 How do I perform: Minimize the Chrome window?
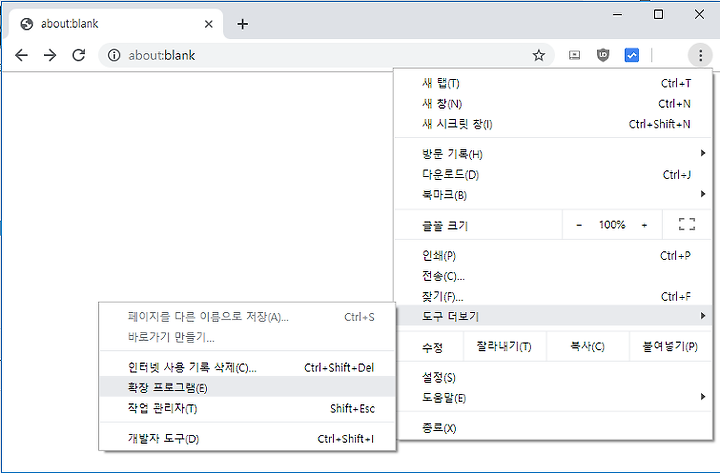[618, 15]
